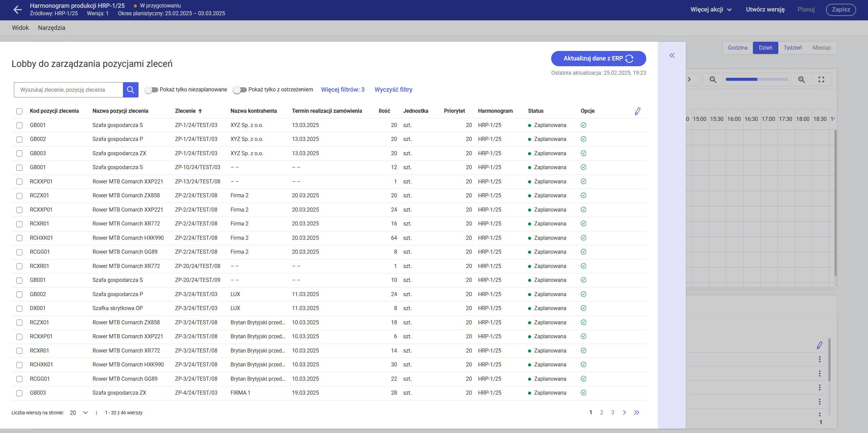Click the Wyczyść filtry link

(x=393, y=90)
